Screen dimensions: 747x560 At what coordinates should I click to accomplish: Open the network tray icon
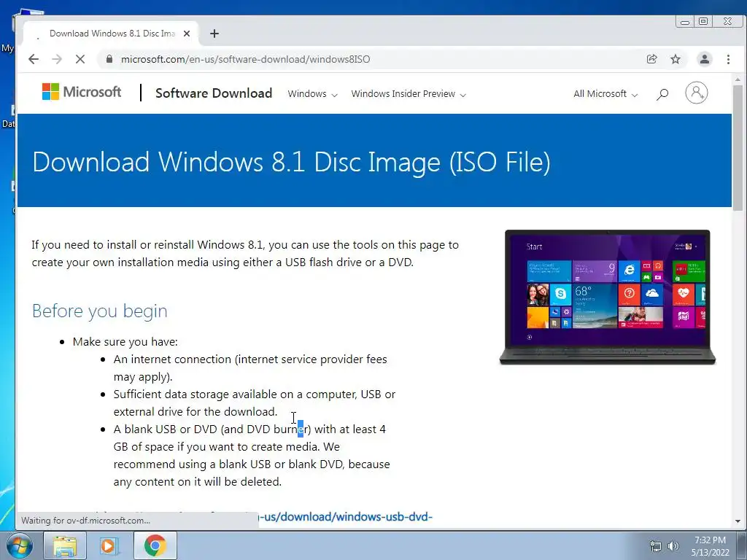pyautogui.click(x=656, y=547)
